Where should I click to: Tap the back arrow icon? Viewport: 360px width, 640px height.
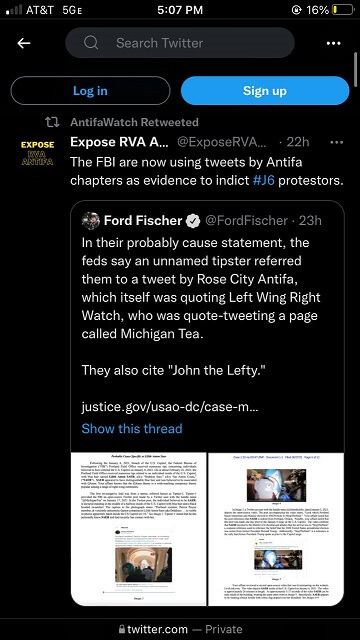tap(24, 43)
